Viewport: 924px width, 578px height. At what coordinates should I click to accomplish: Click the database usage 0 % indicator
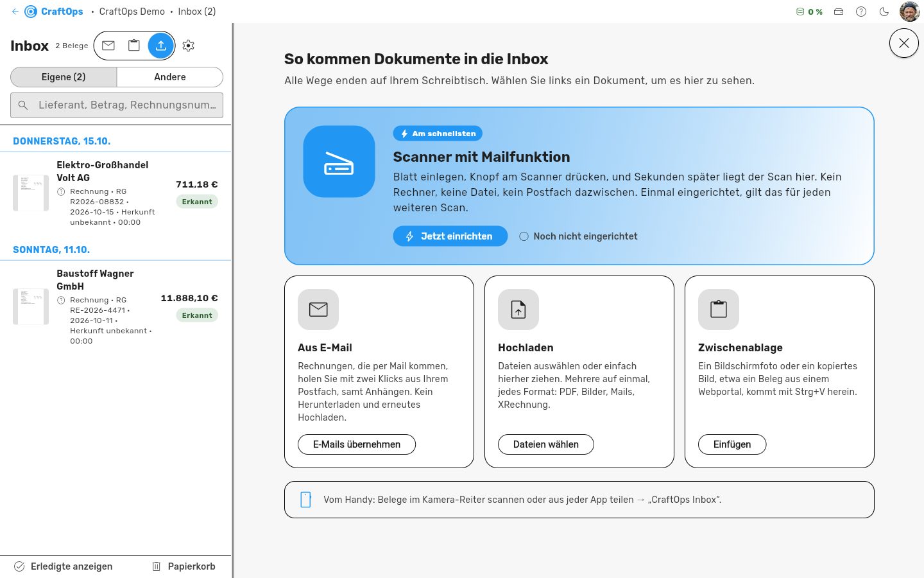[x=809, y=12]
